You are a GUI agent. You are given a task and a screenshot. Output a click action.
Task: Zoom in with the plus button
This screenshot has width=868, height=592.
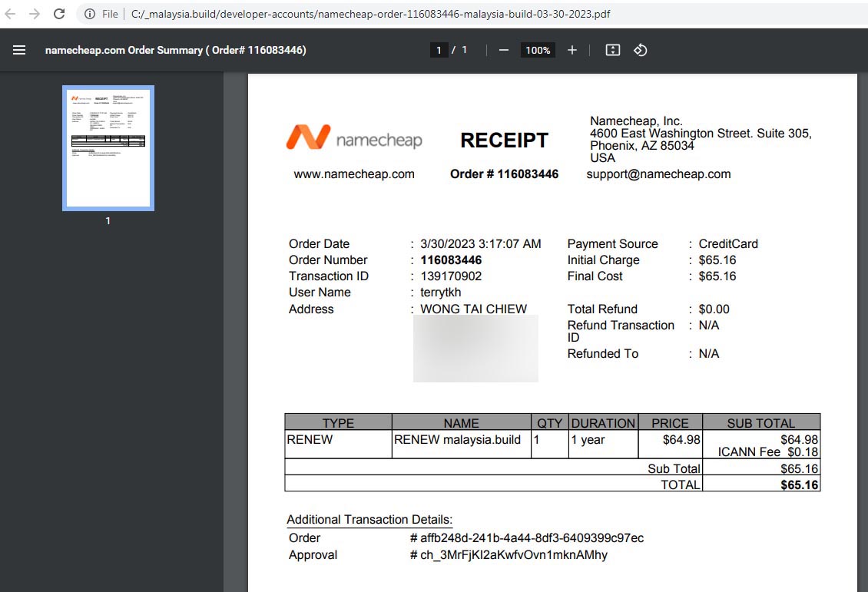572,51
